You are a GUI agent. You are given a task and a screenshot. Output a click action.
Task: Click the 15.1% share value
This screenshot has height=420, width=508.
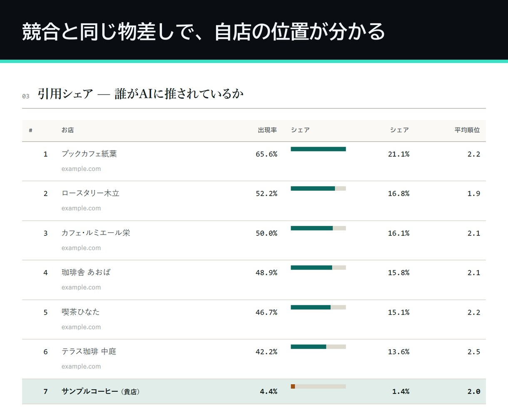398,312
